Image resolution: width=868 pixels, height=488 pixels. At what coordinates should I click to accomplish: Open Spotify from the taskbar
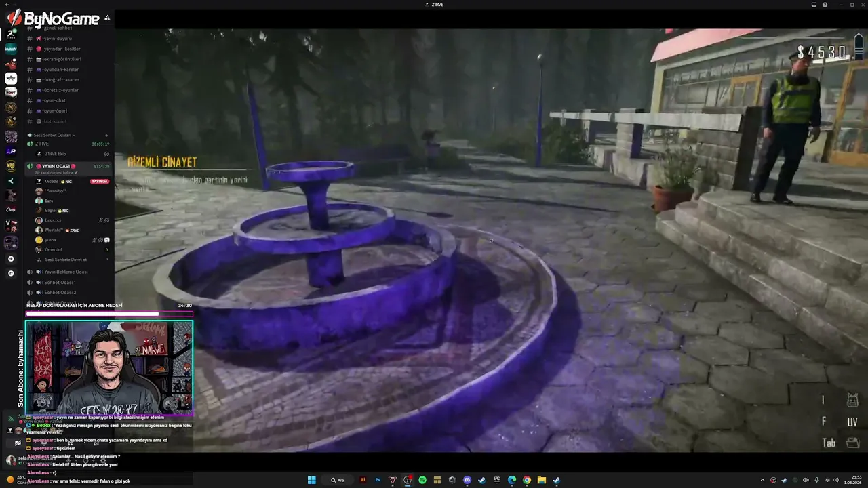(422, 480)
